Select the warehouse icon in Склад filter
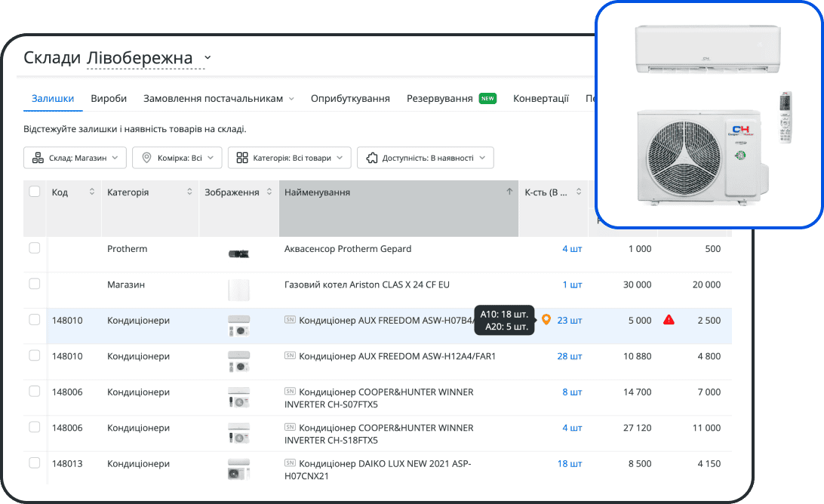This screenshot has height=504, width=824. click(x=38, y=158)
